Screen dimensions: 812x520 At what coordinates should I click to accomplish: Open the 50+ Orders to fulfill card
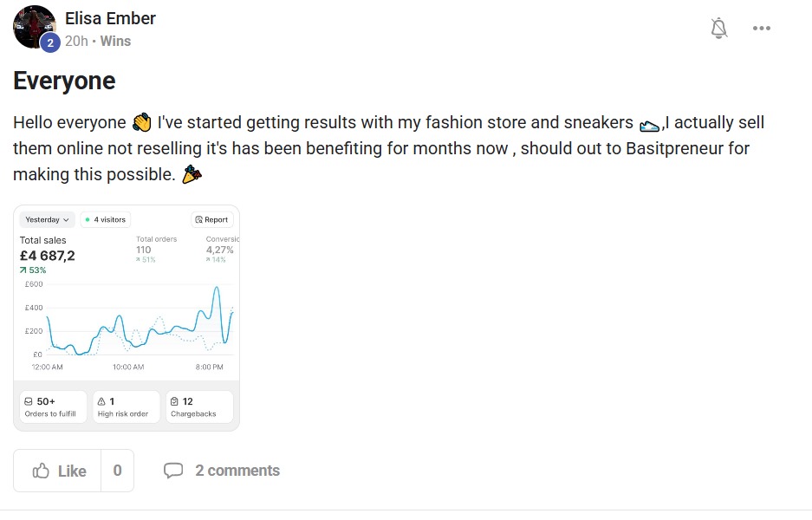[x=54, y=406]
